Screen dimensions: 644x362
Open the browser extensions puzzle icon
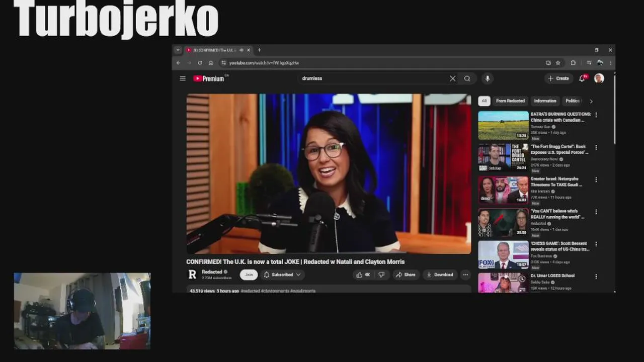(573, 63)
